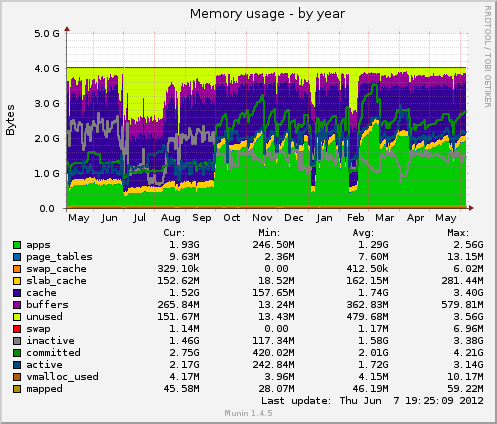
Task: Click the 'Memory usage - by year' title
Action: coord(267,14)
